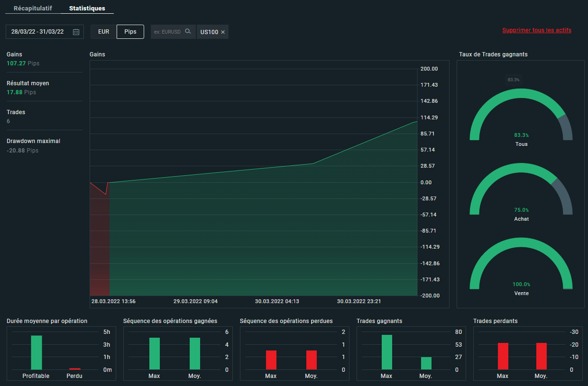The height and width of the screenshot is (386, 588).
Task: Click the red Perdu duration bar
Action: [x=75, y=368]
